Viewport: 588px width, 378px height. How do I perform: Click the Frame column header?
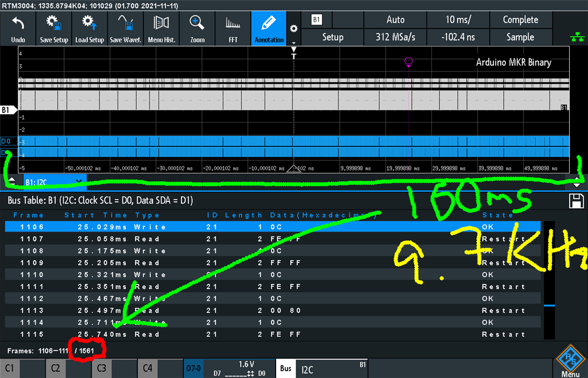coord(28,215)
